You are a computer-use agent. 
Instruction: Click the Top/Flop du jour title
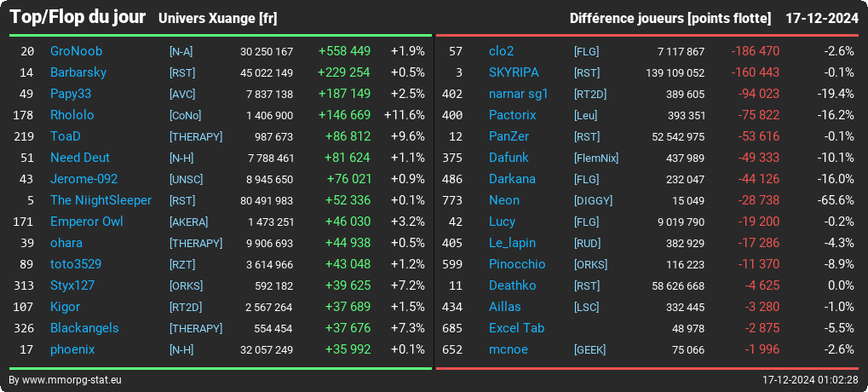(78, 17)
